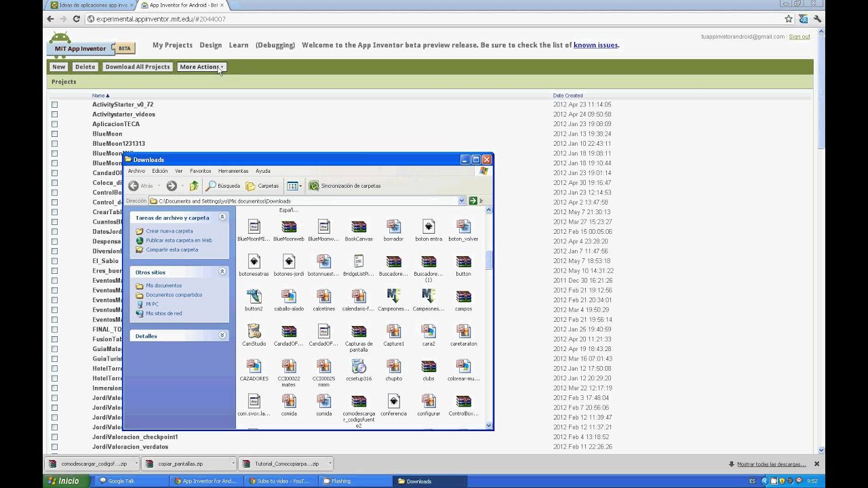Switch to Ideas de aplicaciones browser tab

pyautogui.click(x=92, y=5)
